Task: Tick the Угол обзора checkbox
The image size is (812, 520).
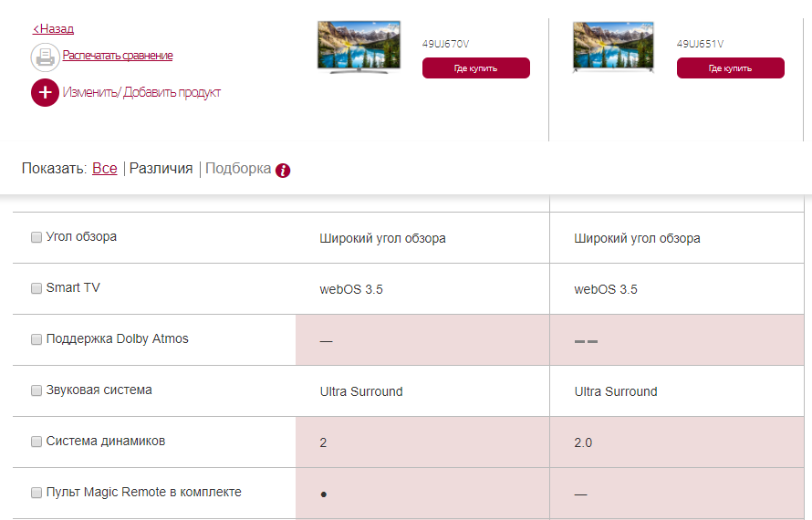Action: [x=36, y=237]
